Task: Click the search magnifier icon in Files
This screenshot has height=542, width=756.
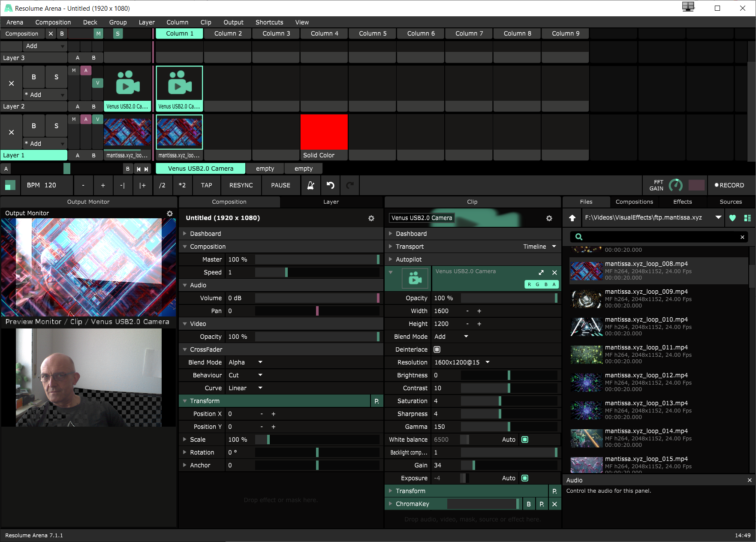Action: point(579,237)
